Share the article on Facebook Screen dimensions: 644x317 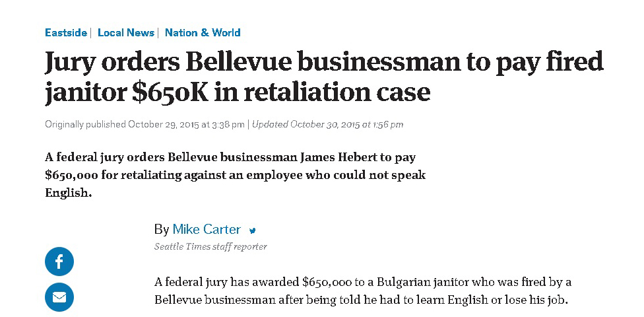[x=59, y=262]
